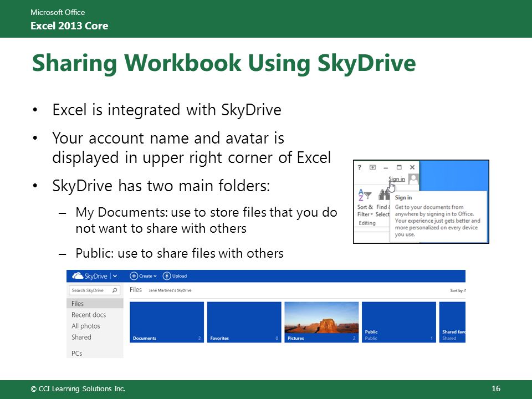Click the Excel Help question mark
The image size is (532, 399).
coord(360,167)
